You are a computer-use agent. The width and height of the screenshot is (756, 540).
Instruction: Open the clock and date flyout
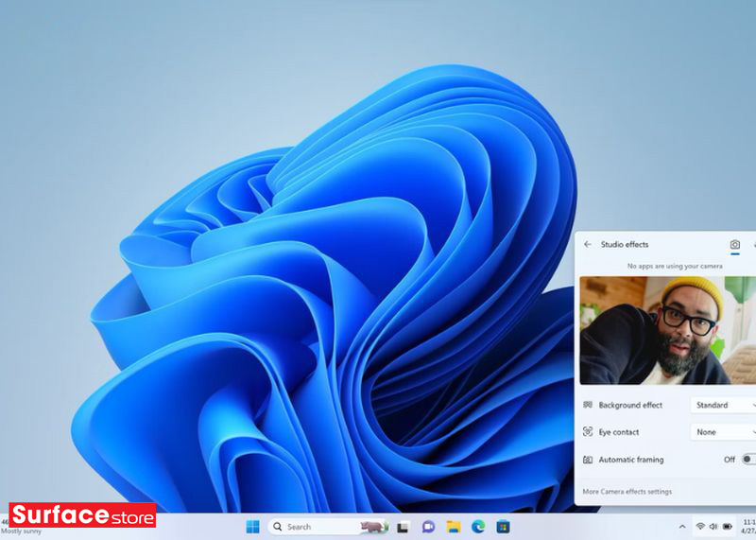pos(748,527)
